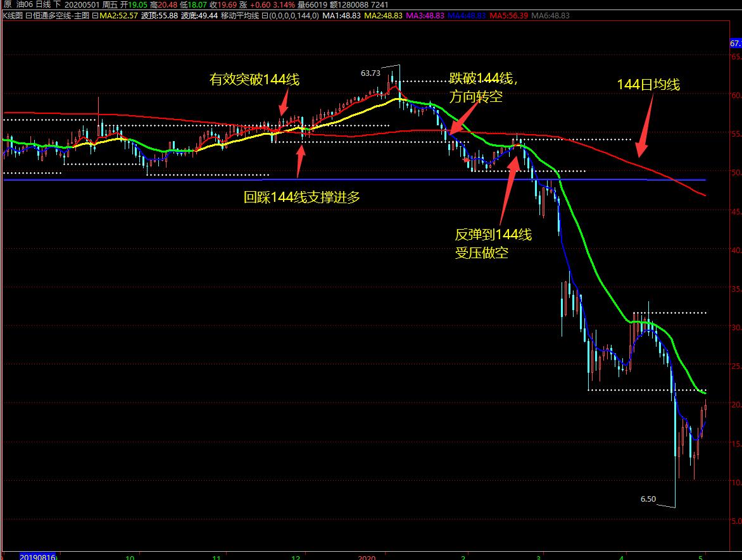Open the (0,0,0,0,144,0) MA parameters

pyautogui.click(x=293, y=16)
